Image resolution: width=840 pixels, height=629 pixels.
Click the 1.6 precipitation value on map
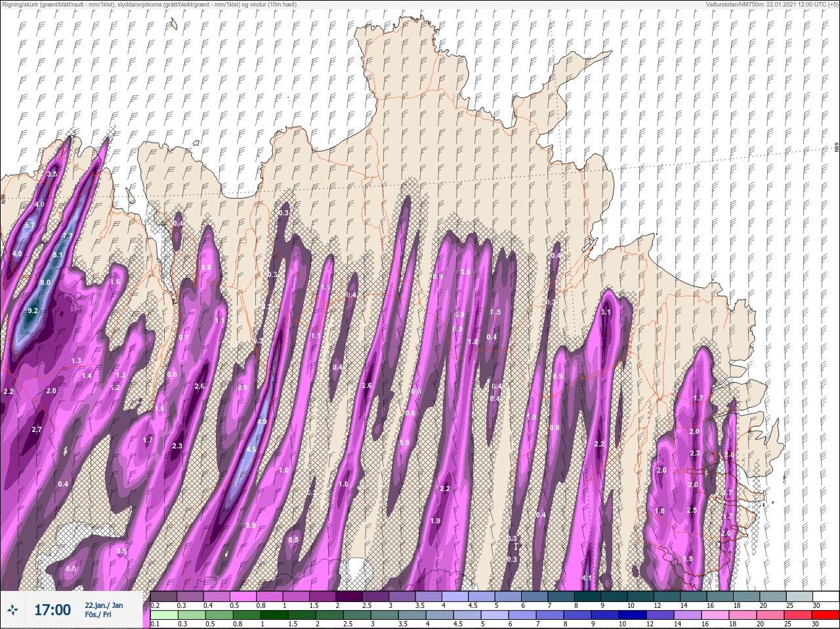[x=115, y=282]
